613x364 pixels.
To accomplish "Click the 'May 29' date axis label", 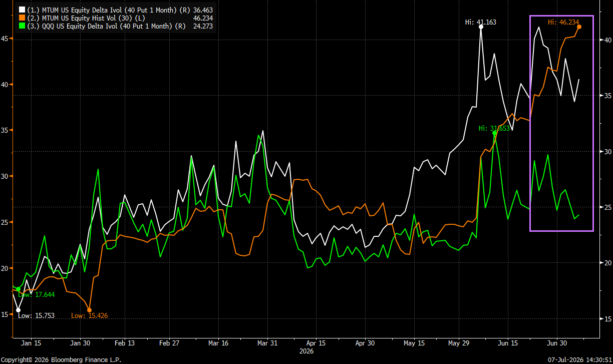I will tap(459, 343).
